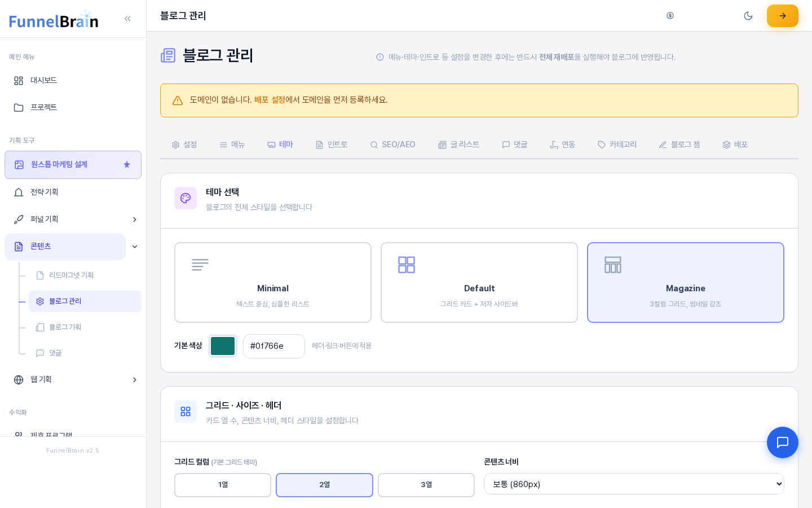Click Minimal theme lines icon
812x508 pixels.
tap(200, 265)
